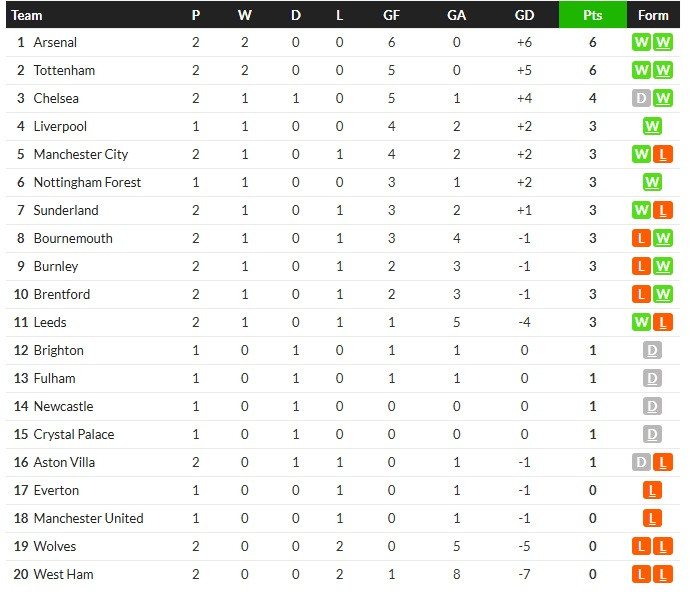Click Chelsea's grey D form badge

point(641,99)
